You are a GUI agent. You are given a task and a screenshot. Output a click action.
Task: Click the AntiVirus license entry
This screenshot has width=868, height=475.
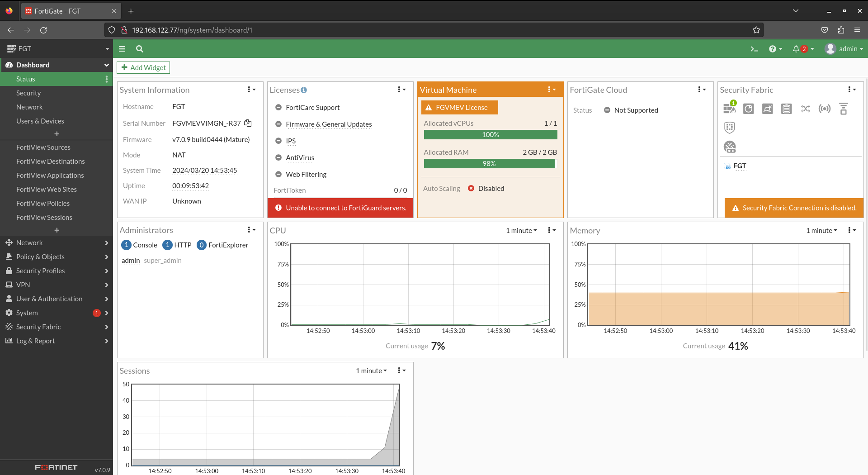[x=300, y=158]
